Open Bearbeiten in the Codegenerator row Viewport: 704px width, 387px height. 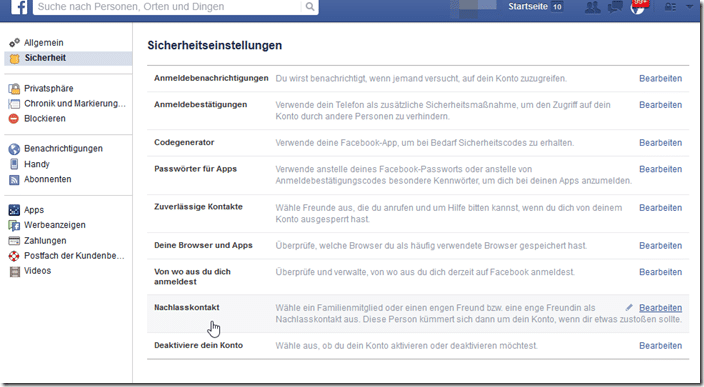tap(660, 143)
